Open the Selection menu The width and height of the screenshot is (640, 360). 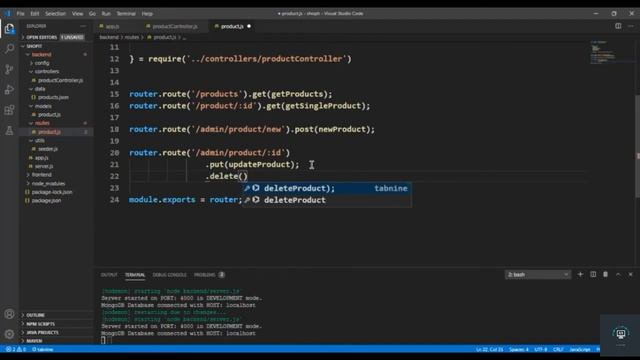(56, 13)
